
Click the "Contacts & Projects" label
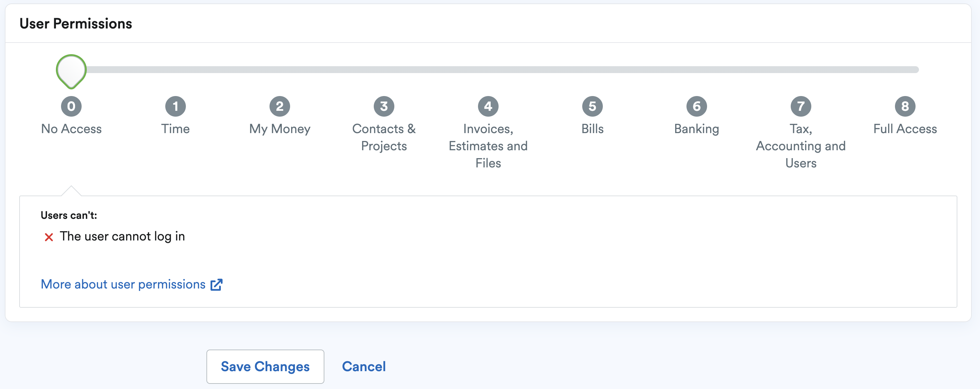384,138
